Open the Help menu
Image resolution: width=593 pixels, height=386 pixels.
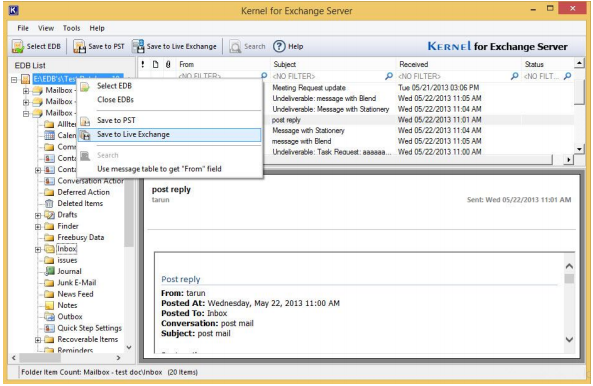point(97,28)
